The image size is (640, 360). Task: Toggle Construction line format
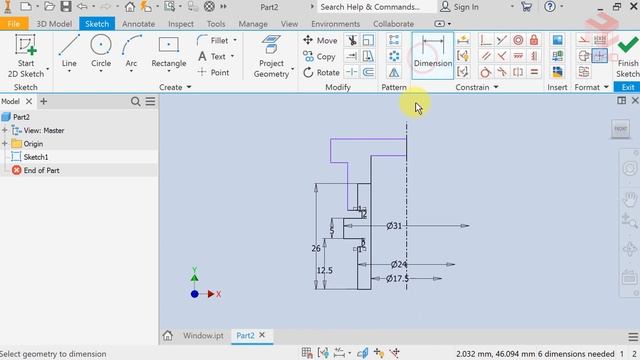584,40
